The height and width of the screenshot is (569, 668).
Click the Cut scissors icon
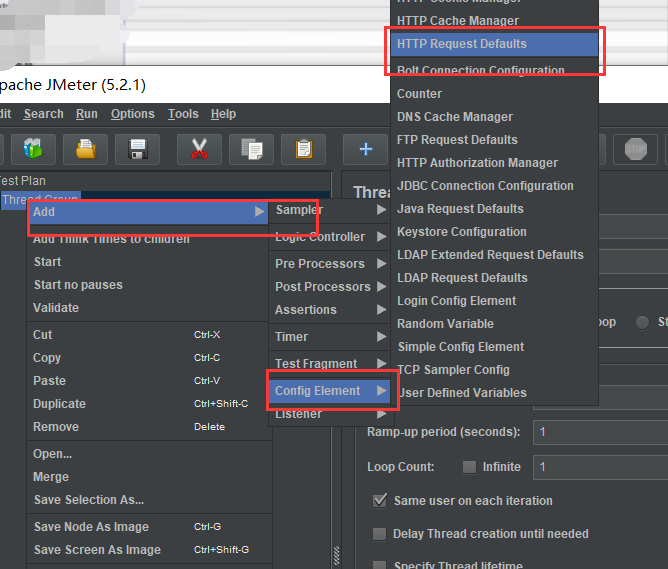[199, 149]
